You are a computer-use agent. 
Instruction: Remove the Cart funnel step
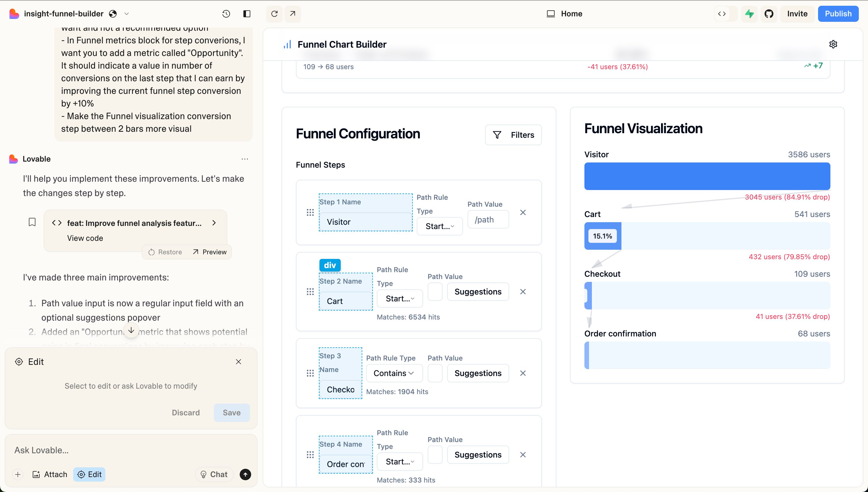(x=523, y=292)
